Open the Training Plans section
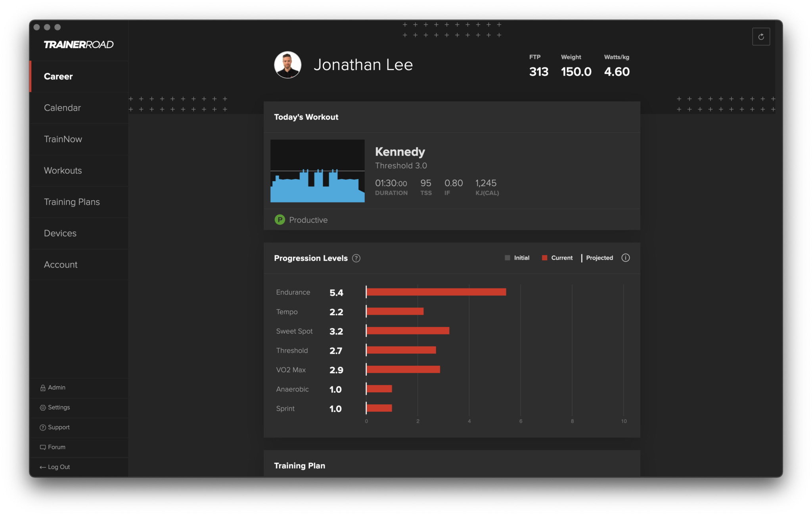Viewport: 812px width, 516px height. 72,202
